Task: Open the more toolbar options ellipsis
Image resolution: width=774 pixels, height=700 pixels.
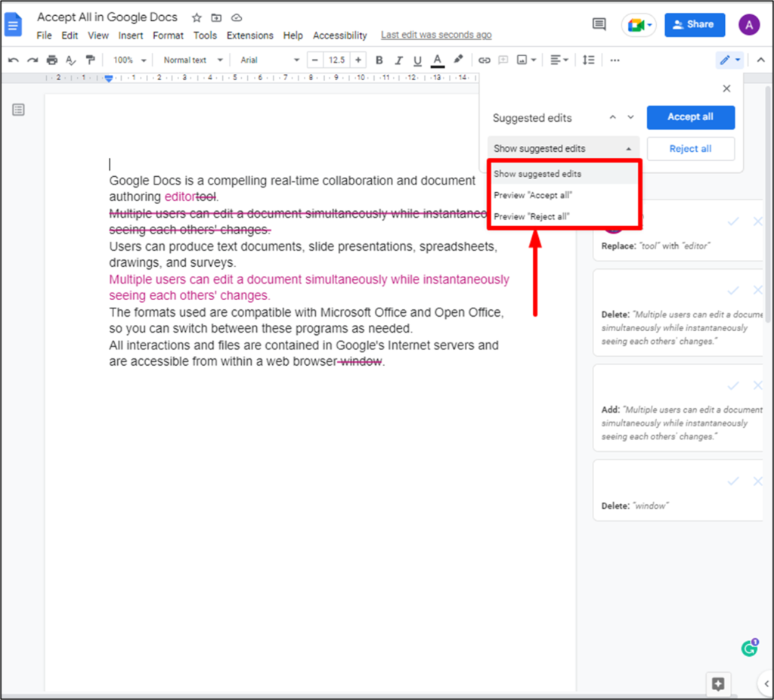Action: point(615,60)
